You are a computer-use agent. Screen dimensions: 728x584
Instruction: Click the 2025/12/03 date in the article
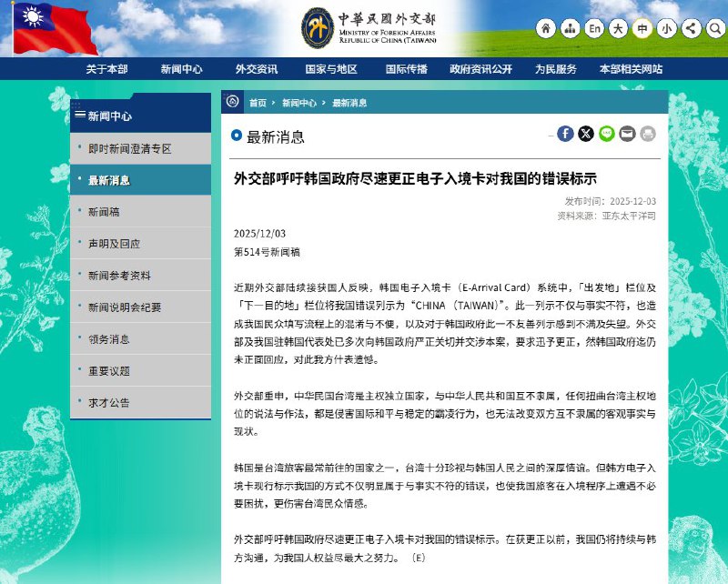pyautogui.click(x=259, y=234)
